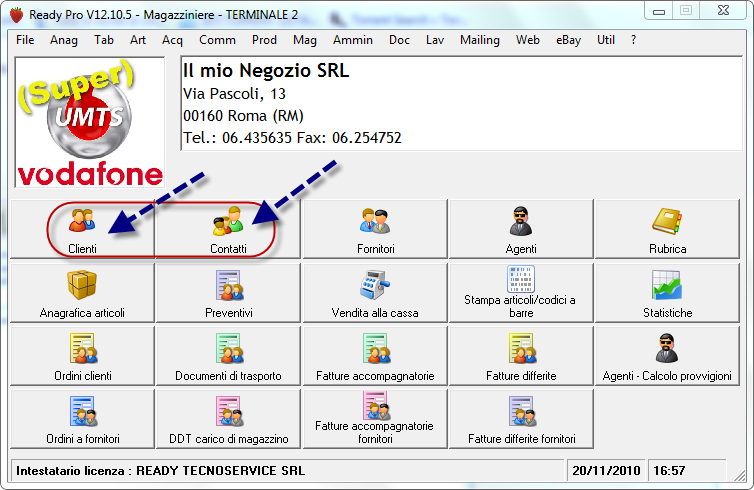The width and height of the screenshot is (754, 490).
Task: Click the '00160 Roma (RM)' line
Action: click(x=243, y=116)
